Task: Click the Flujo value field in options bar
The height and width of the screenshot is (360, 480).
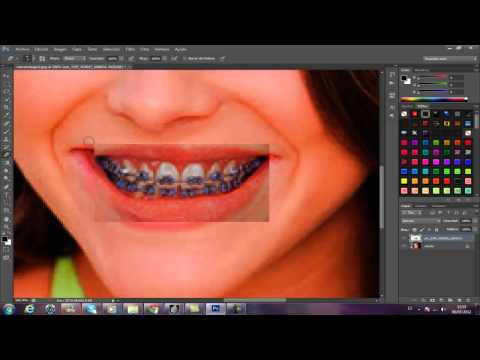Action: click(156, 59)
